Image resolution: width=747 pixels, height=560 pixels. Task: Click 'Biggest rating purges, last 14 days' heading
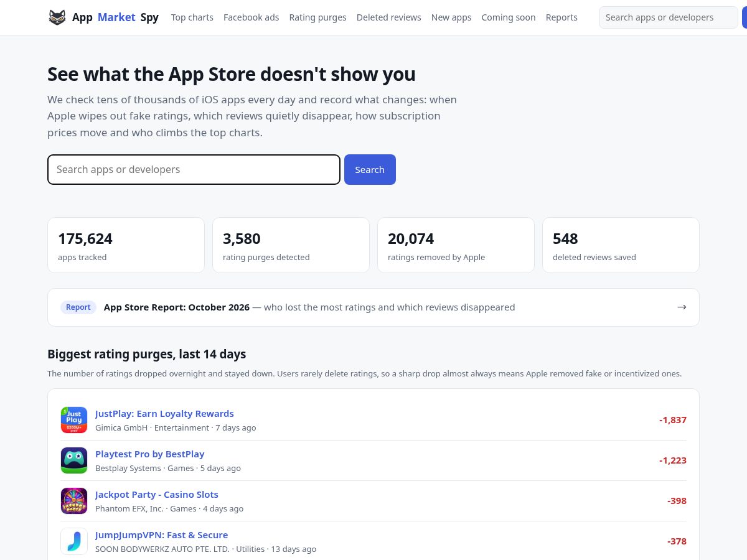coord(147,354)
